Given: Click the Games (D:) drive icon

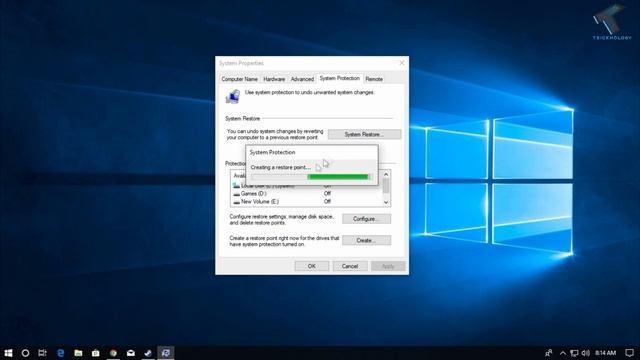Looking at the screenshot, I should pos(236,194).
